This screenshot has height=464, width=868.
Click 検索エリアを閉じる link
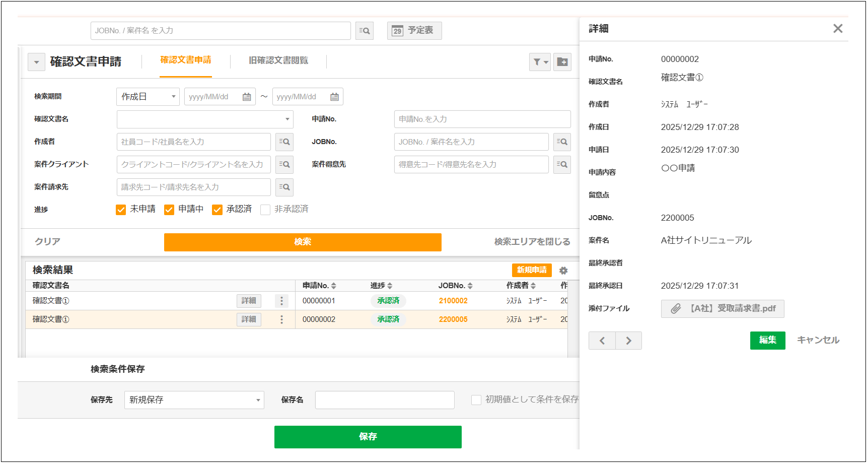click(x=532, y=242)
